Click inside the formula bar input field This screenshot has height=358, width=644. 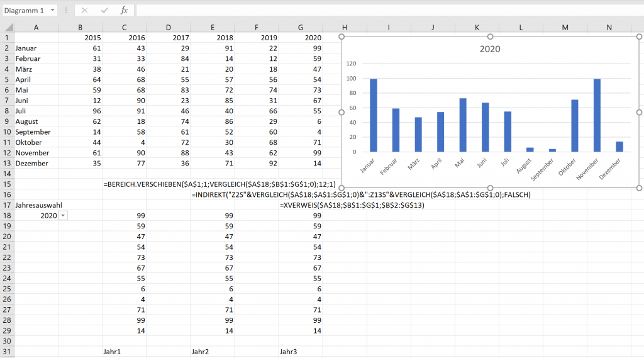click(x=377, y=11)
